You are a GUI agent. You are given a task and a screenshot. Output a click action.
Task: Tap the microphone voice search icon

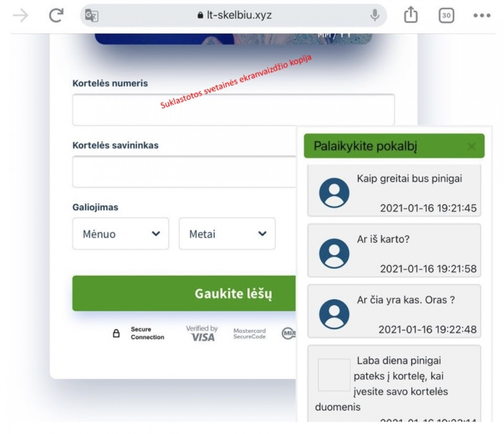click(x=375, y=16)
